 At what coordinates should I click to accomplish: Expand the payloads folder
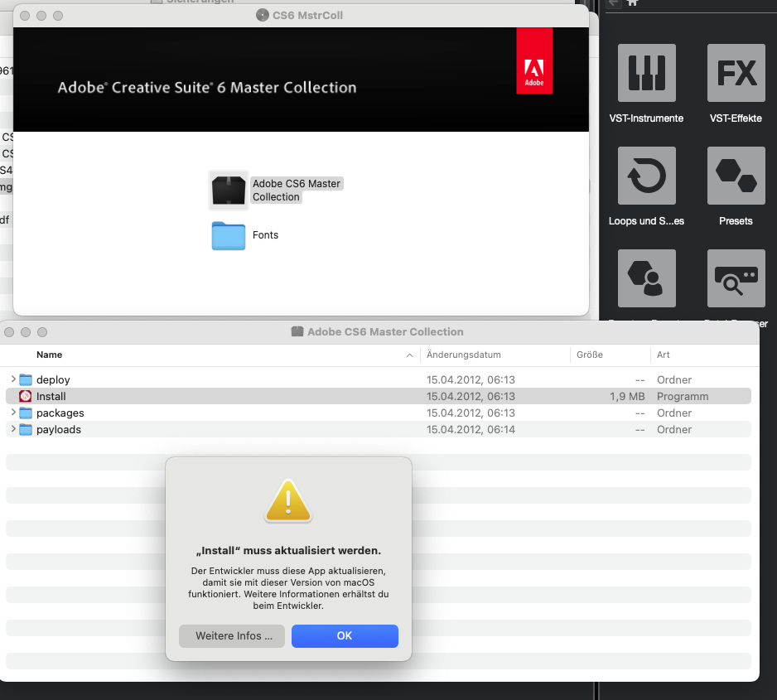pos(13,429)
